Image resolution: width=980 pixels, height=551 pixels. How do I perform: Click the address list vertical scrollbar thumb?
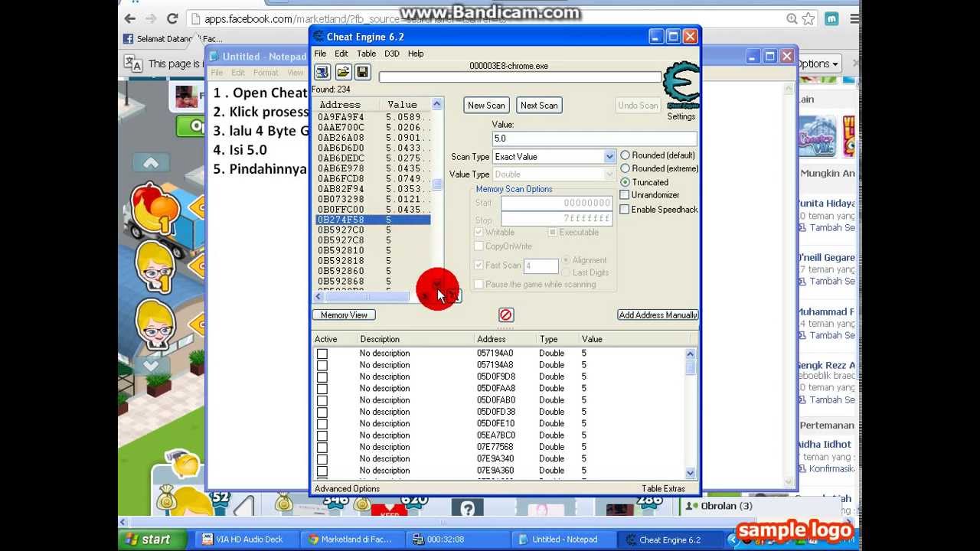click(x=437, y=184)
